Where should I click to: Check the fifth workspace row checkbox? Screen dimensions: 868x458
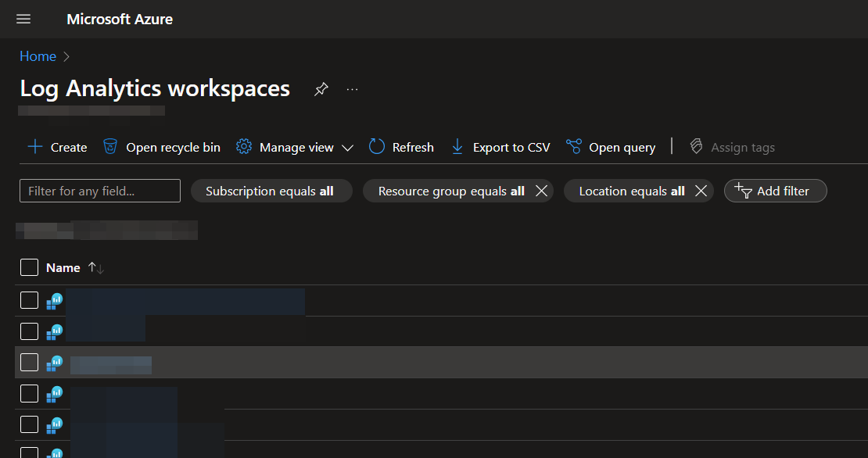coord(30,424)
